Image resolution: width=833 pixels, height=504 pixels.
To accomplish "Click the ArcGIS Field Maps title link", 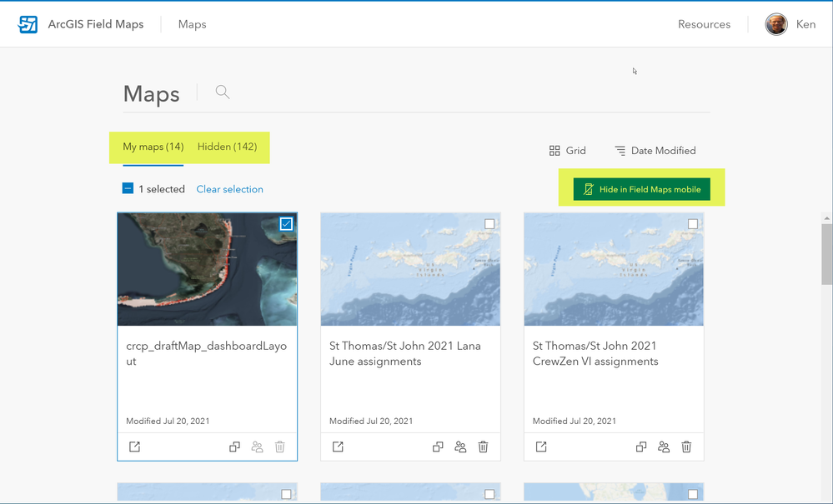I will point(96,24).
